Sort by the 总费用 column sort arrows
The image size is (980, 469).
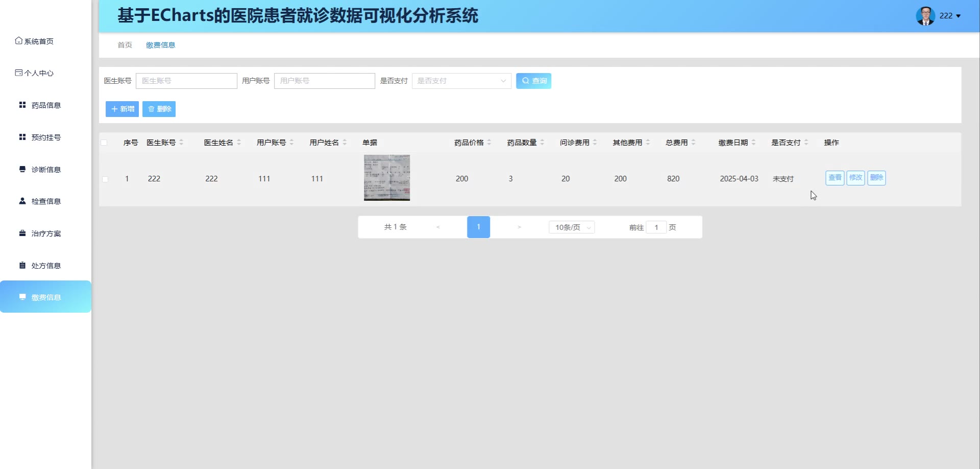click(x=693, y=143)
